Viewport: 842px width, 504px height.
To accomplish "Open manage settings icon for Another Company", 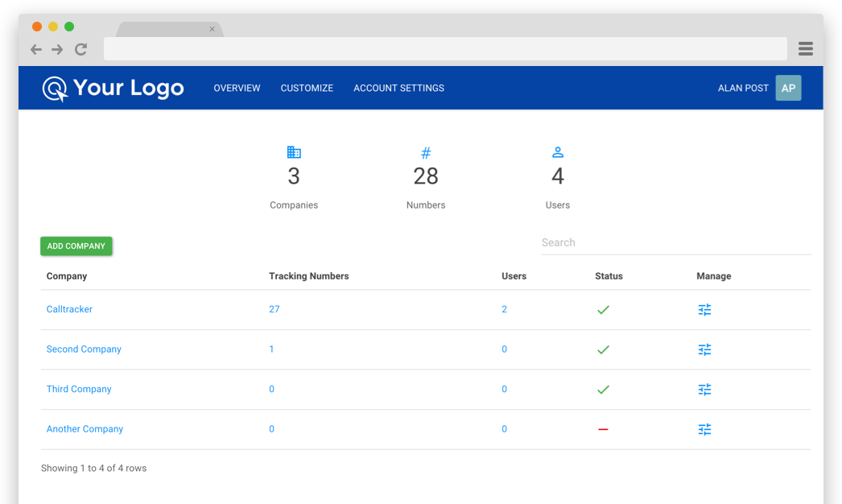I will [x=704, y=429].
